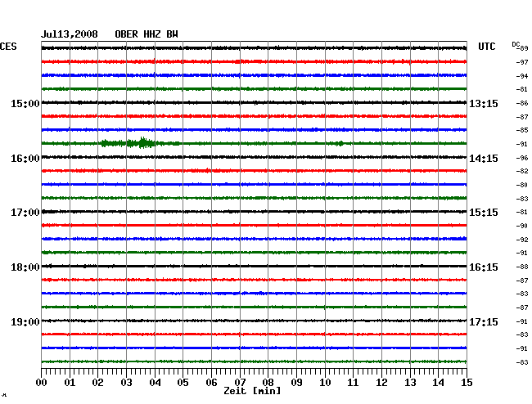Select the CES column header at left
532x404 pixels.
(8, 47)
